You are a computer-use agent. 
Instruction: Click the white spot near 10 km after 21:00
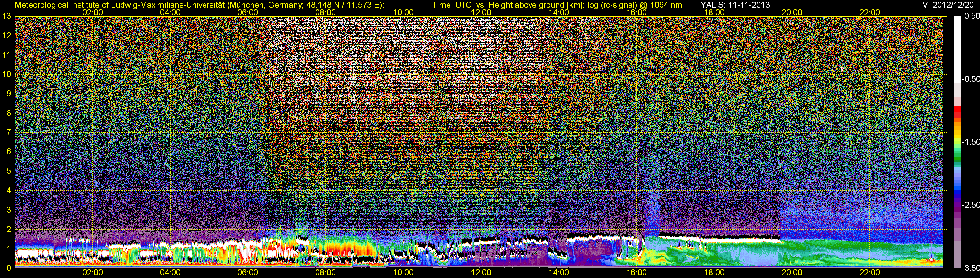point(842,69)
